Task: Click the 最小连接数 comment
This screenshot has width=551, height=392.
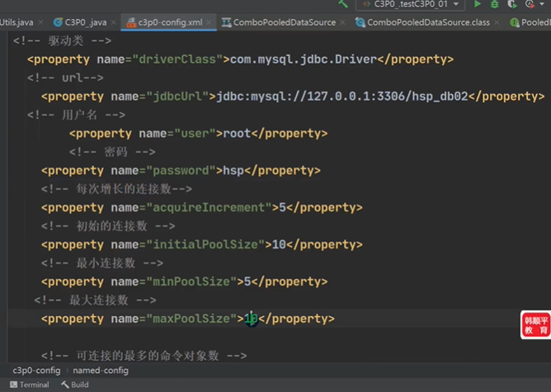Action: (x=102, y=263)
